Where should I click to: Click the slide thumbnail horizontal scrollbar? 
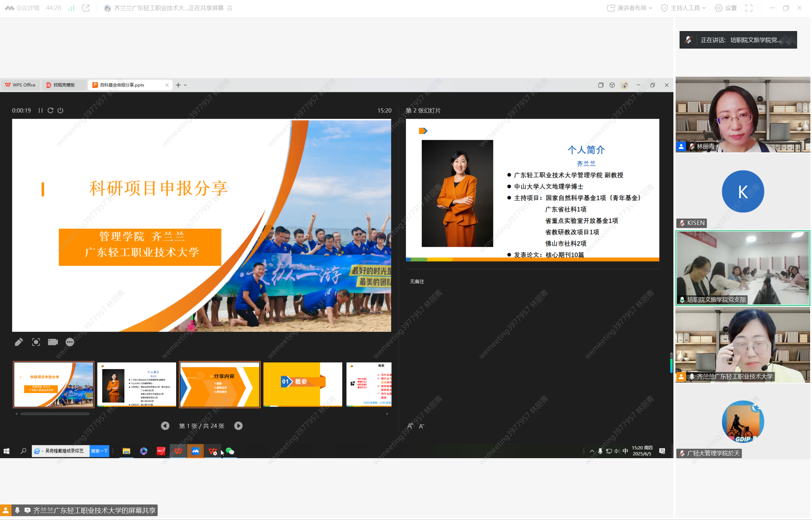coord(55,414)
